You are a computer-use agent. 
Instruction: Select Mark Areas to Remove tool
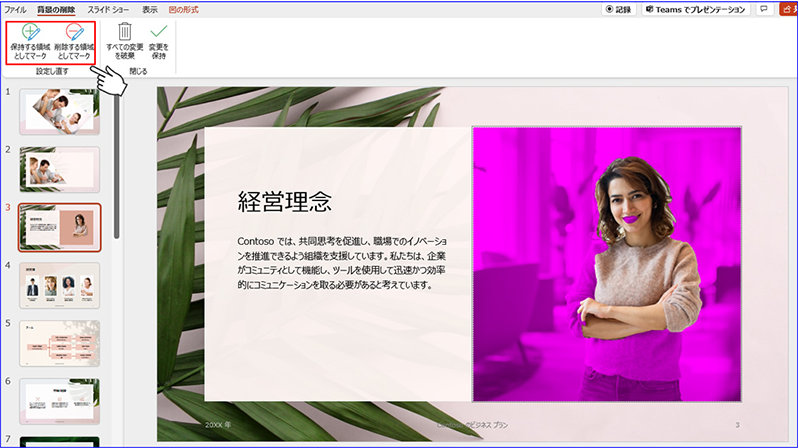[x=74, y=42]
